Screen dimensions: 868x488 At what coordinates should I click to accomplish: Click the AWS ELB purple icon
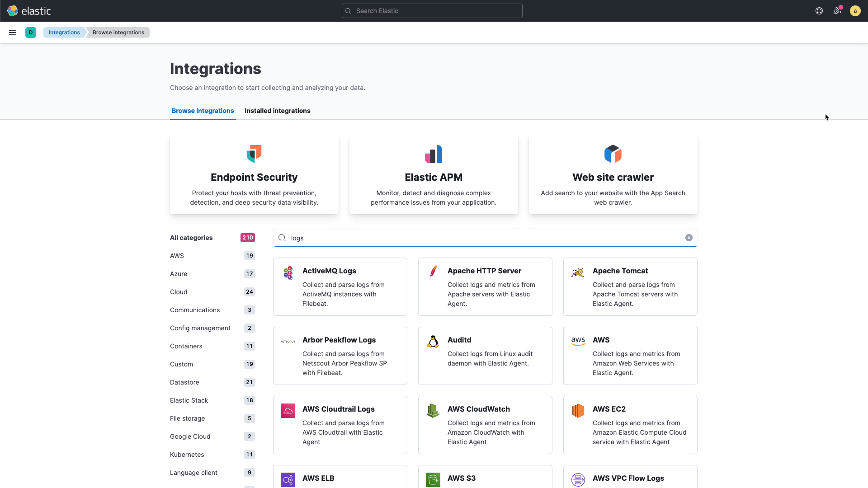point(288,480)
